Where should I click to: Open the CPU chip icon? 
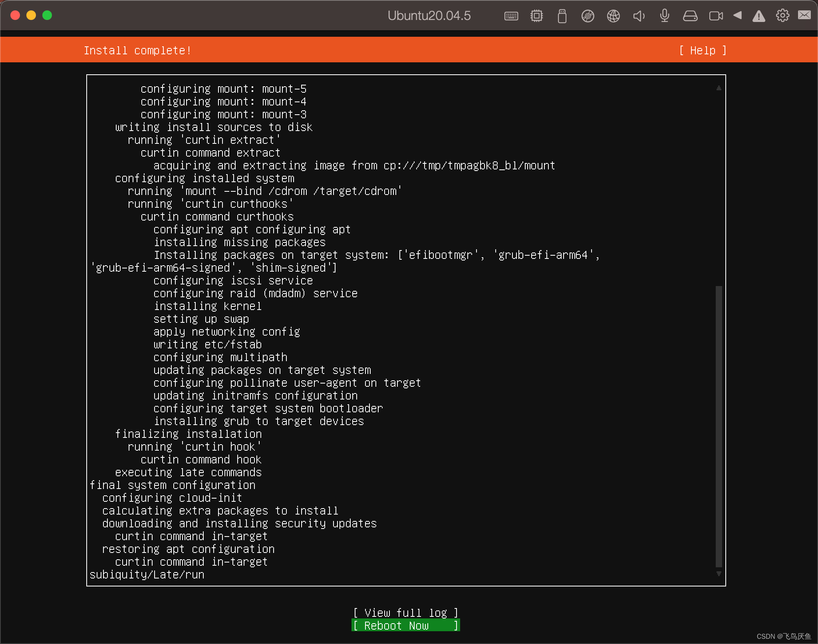[x=536, y=16]
